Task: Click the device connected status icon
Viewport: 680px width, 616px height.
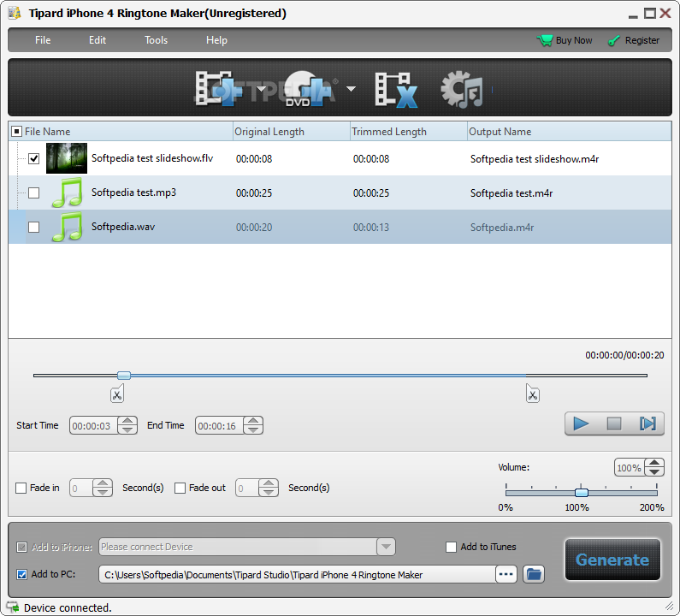Action: click(13, 607)
